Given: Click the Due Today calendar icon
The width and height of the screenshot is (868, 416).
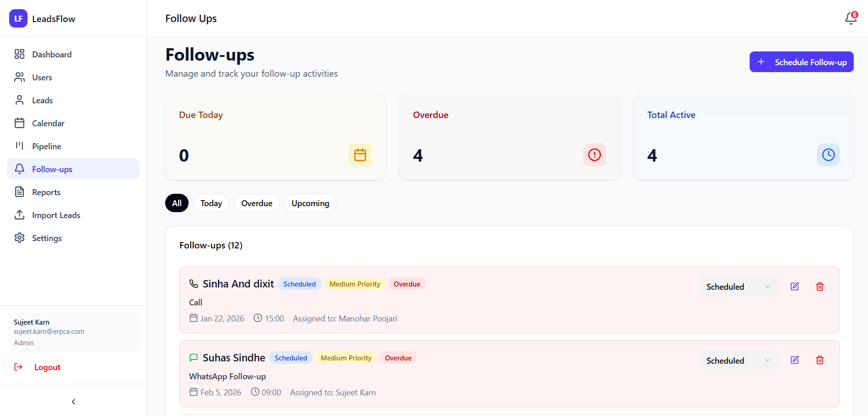Looking at the screenshot, I should pyautogui.click(x=360, y=155).
